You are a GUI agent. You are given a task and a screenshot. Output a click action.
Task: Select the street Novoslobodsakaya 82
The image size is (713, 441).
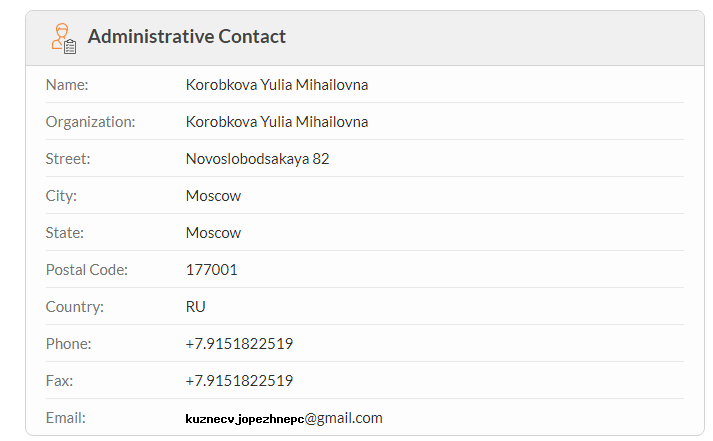point(257,159)
